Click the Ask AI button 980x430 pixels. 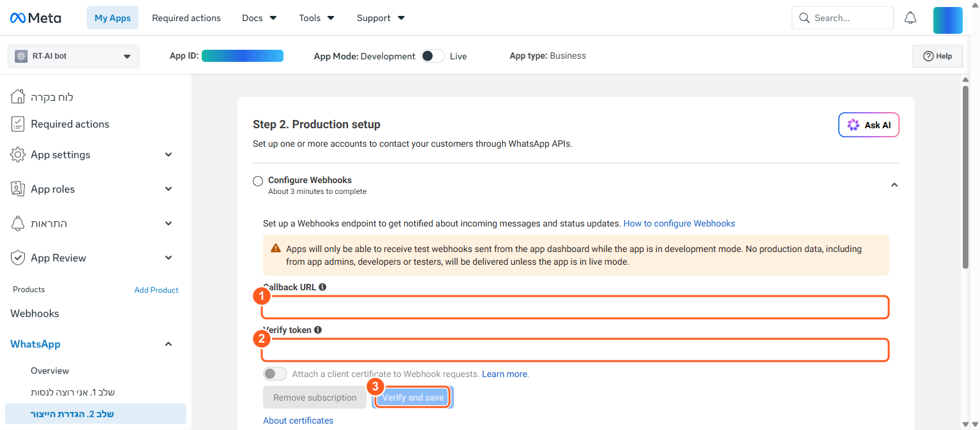pyautogui.click(x=869, y=125)
